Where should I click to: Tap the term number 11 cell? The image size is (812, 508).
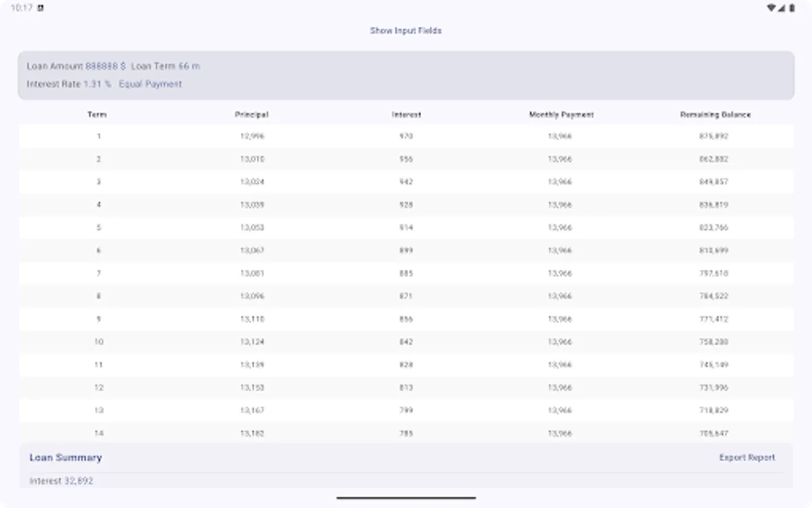coord(99,365)
